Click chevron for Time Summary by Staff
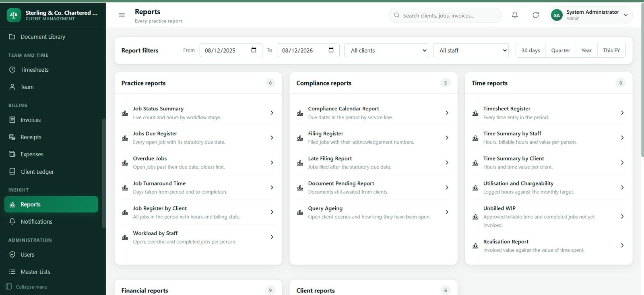Screen dimensions: 644x295 pos(622,138)
